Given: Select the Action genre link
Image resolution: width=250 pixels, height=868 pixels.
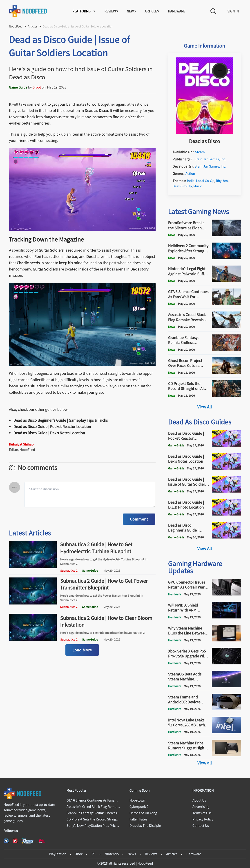Looking at the screenshot, I should 190,174.
